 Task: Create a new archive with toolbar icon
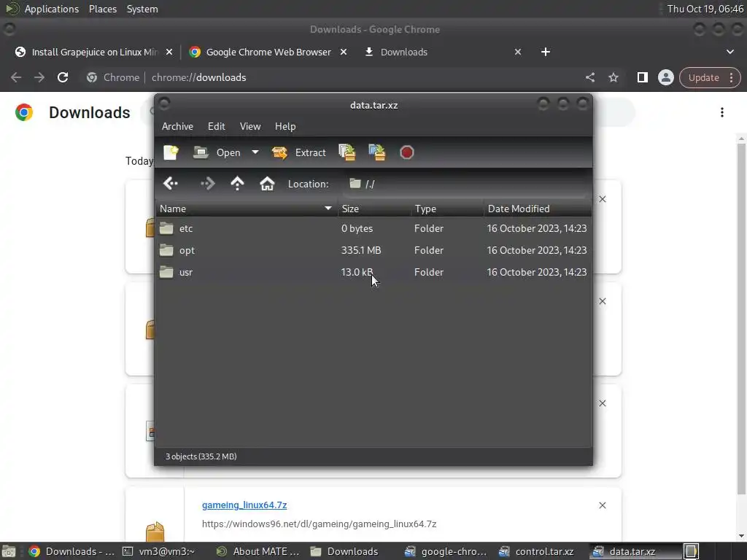click(171, 152)
